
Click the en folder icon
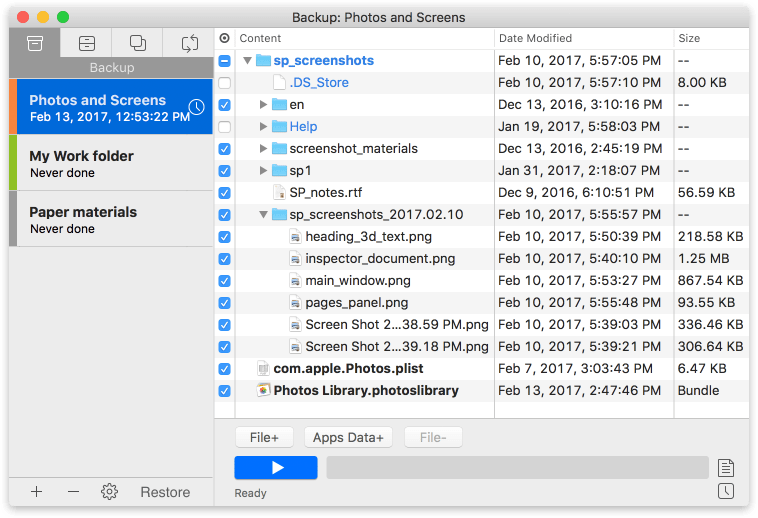(279, 104)
